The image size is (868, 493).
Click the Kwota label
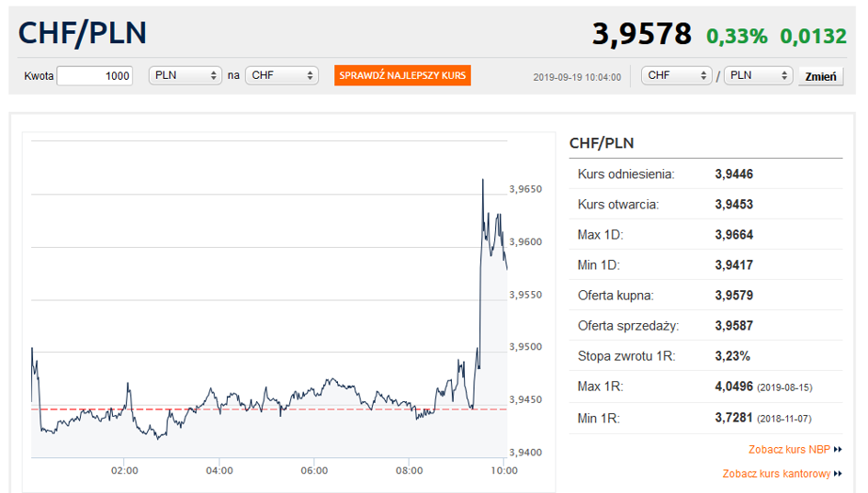(39, 76)
